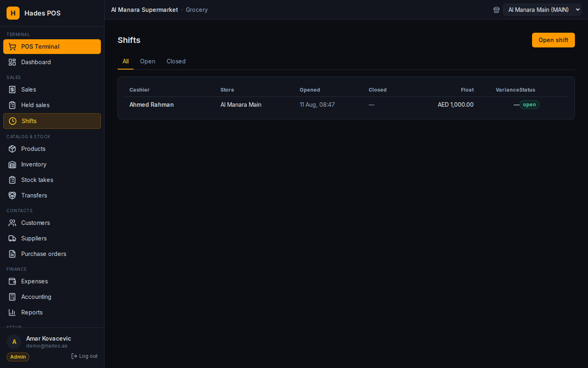Click the 11 Aug, 08:47 opened time
This screenshot has width=588, height=368.
click(317, 105)
